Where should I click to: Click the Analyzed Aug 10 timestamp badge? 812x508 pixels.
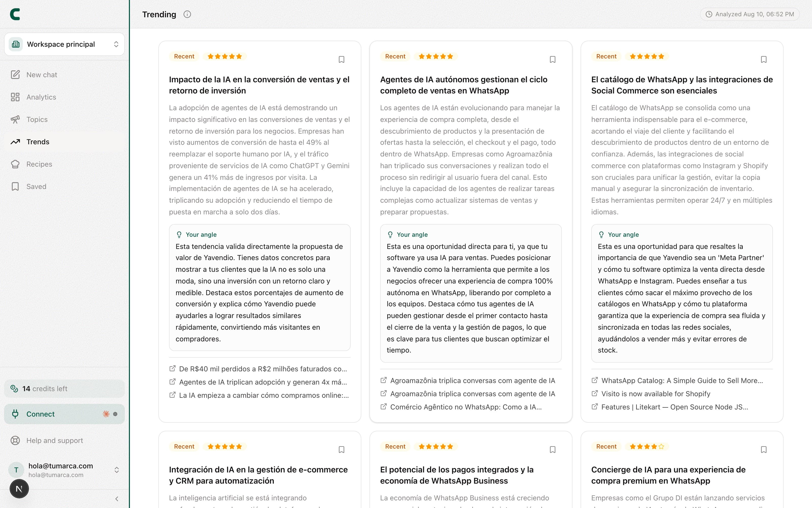(x=750, y=14)
